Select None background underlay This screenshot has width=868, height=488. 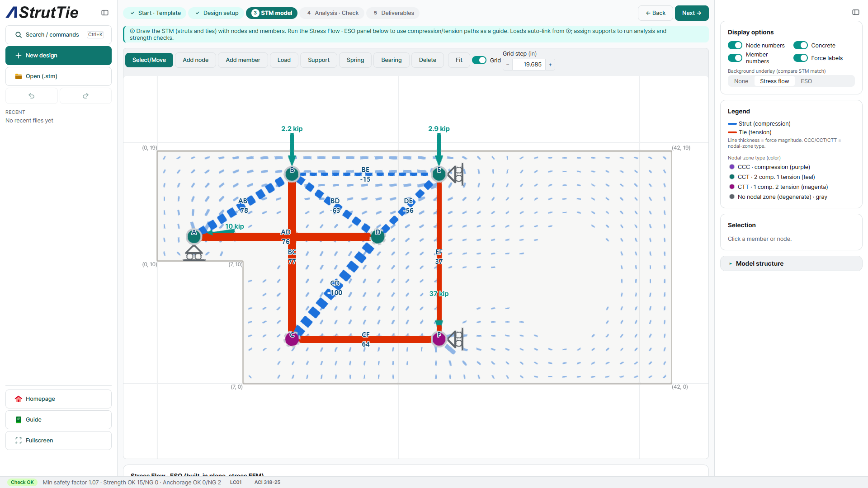[x=741, y=81]
